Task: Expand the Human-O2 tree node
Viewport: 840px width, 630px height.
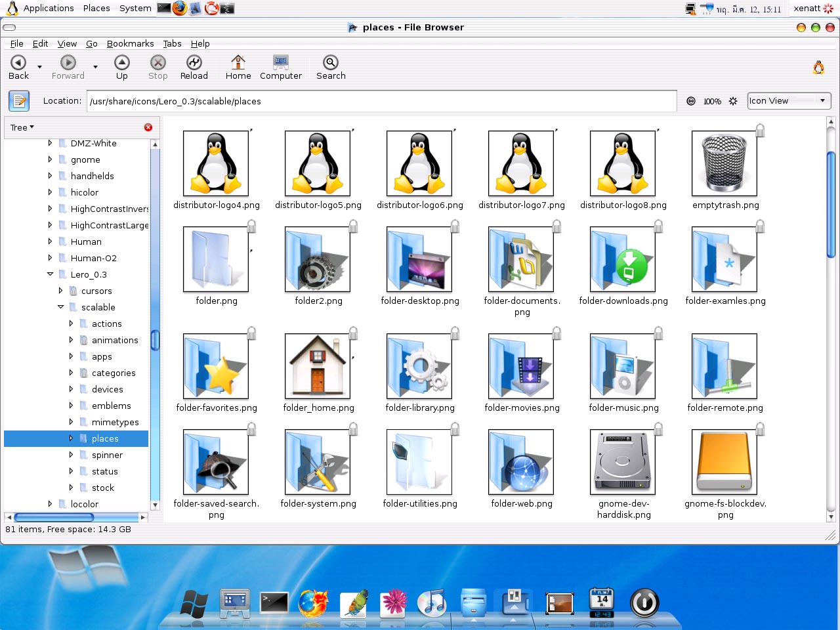Action: coord(50,258)
